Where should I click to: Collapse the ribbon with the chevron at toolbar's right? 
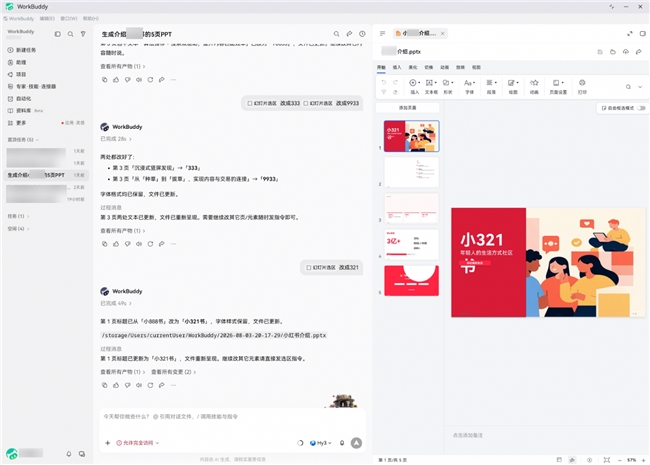point(640,87)
